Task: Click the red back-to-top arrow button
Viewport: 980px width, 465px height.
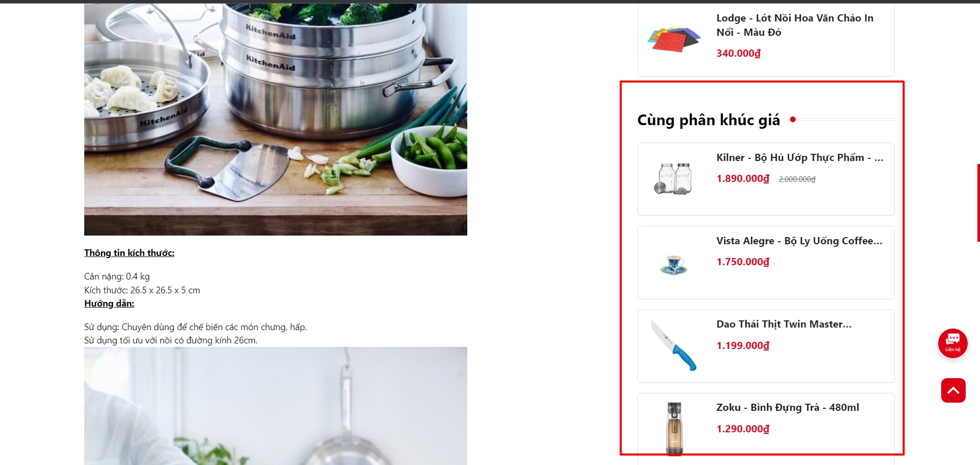Action: tap(953, 390)
